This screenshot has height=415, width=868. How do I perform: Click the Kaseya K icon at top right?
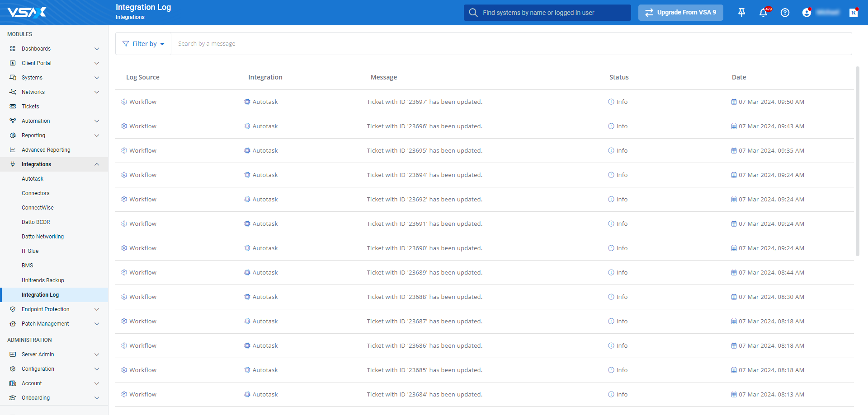pos(854,13)
